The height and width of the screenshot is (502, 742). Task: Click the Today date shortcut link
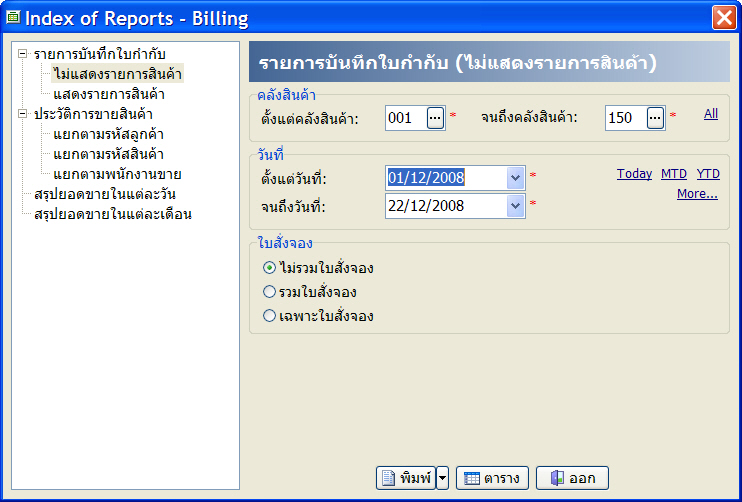point(634,174)
